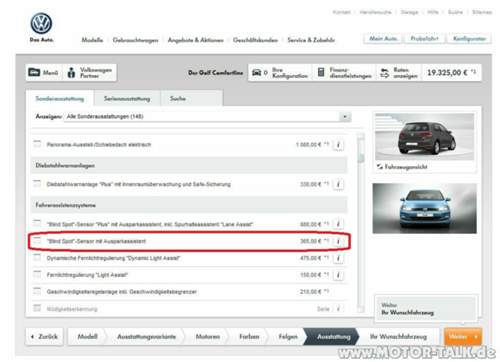
Task: Click the Sitemap link
Action: pos(482,12)
